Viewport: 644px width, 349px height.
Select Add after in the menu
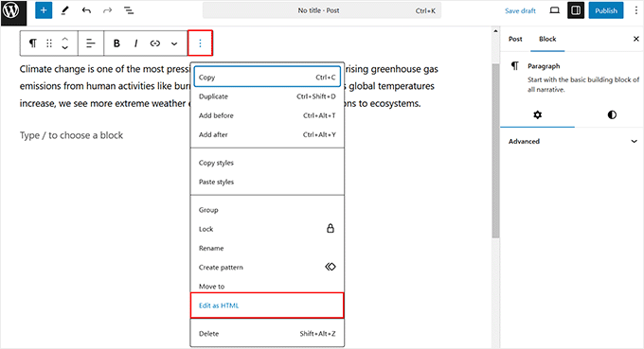point(267,134)
